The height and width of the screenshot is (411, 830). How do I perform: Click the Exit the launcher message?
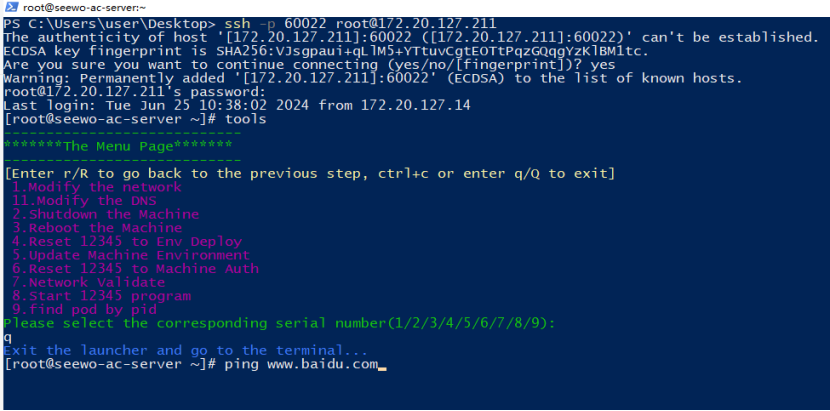(x=185, y=350)
